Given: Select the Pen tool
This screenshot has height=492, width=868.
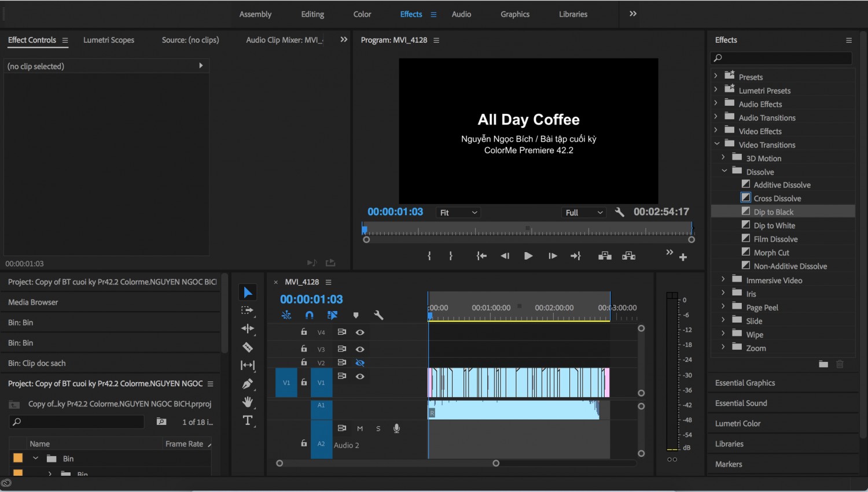Looking at the screenshot, I should coord(248,384).
